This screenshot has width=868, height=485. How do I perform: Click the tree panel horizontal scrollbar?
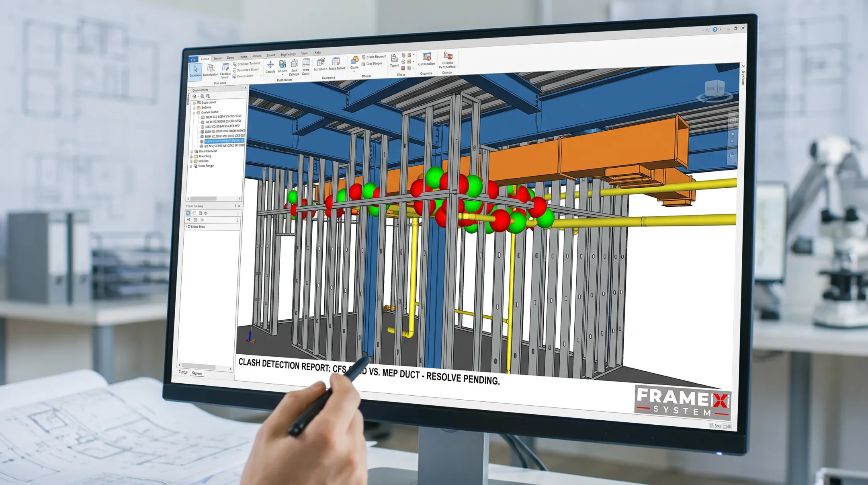[214, 199]
